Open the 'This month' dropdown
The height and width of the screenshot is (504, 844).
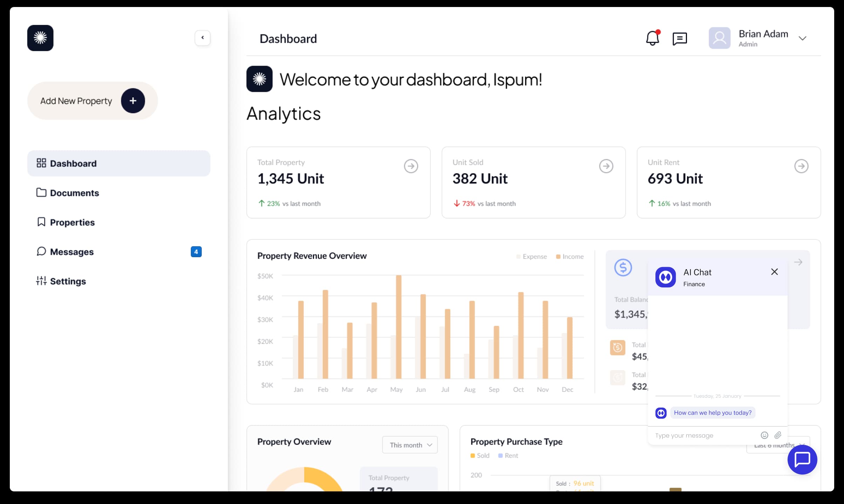(x=410, y=444)
